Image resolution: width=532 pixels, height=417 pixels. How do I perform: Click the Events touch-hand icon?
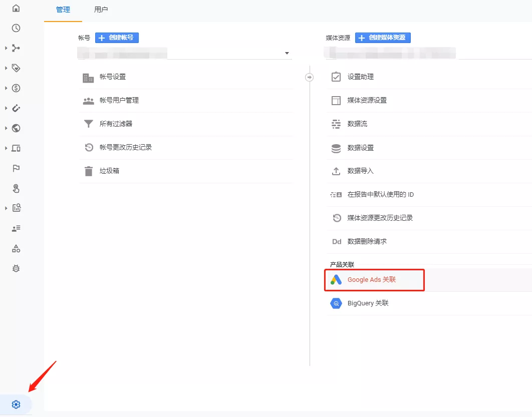[x=16, y=188]
